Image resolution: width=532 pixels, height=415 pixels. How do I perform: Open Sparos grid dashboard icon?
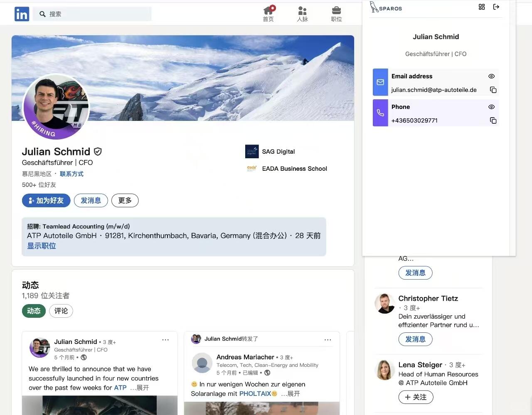(482, 7)
